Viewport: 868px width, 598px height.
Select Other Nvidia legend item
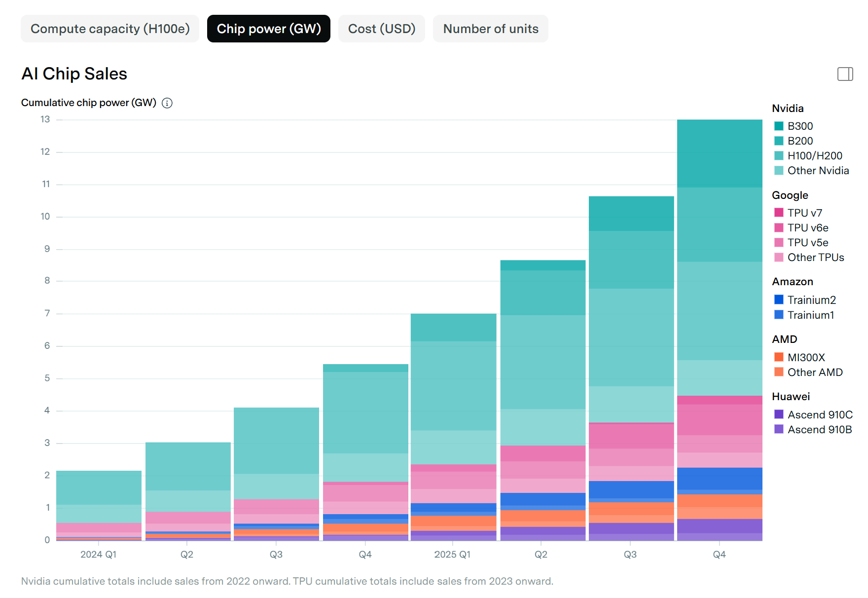click(x=818, y=171)
